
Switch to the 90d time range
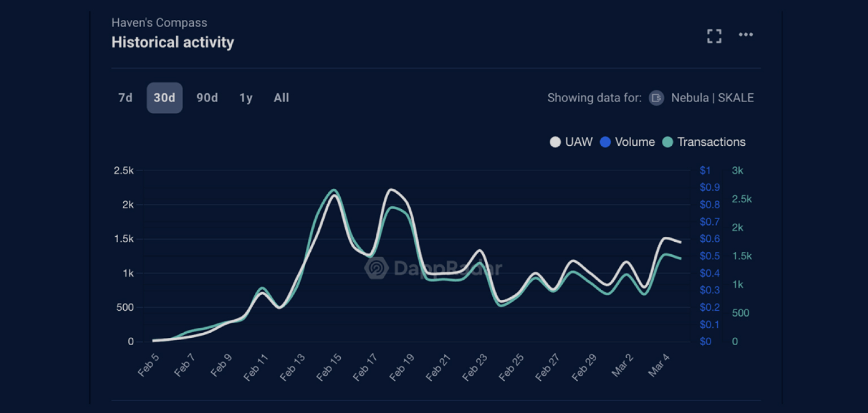click(x=207, y=98)
